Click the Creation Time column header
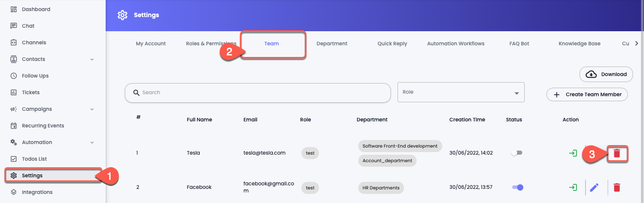 pos(467,120)
